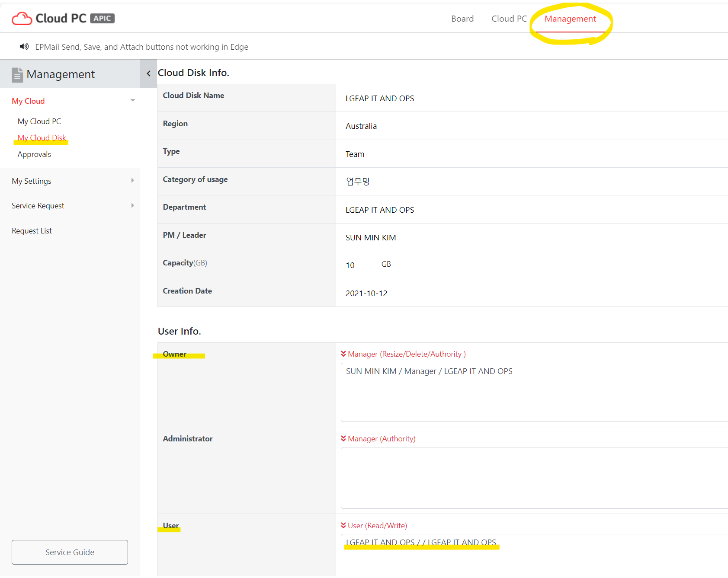Click the Management sidebar title
This screenshot has width=728, height=578.
(61, 74)
